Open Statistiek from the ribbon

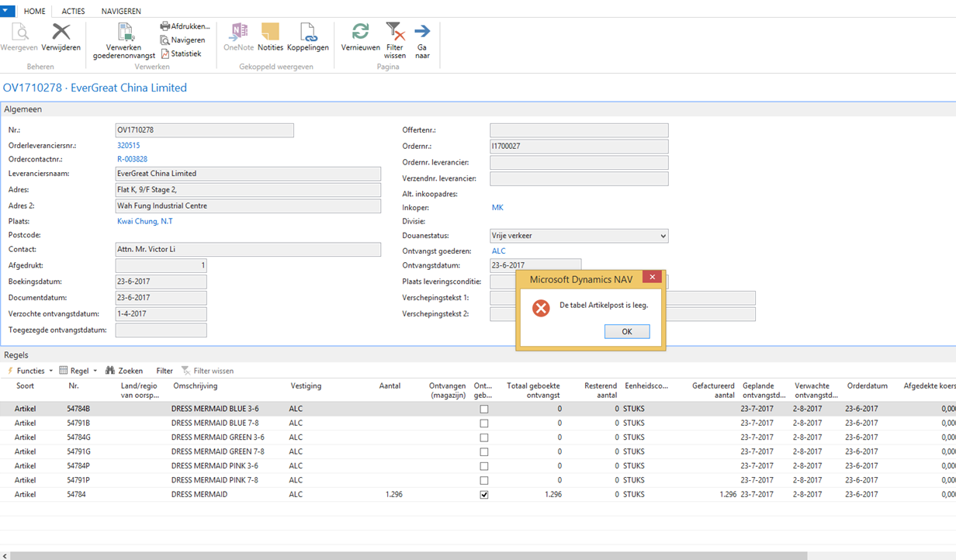tap(181, 54)
